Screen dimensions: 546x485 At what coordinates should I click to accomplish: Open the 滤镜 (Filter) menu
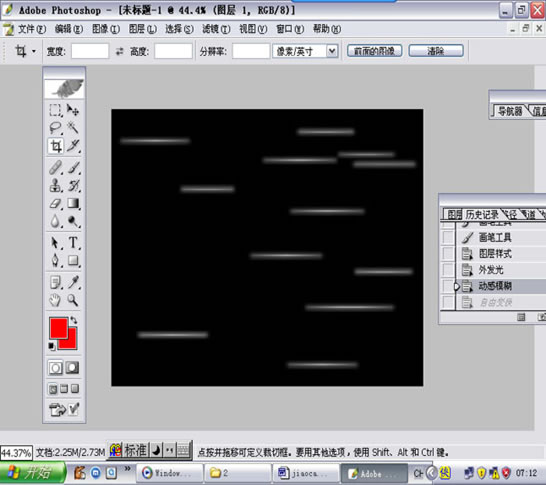point(216,29)
